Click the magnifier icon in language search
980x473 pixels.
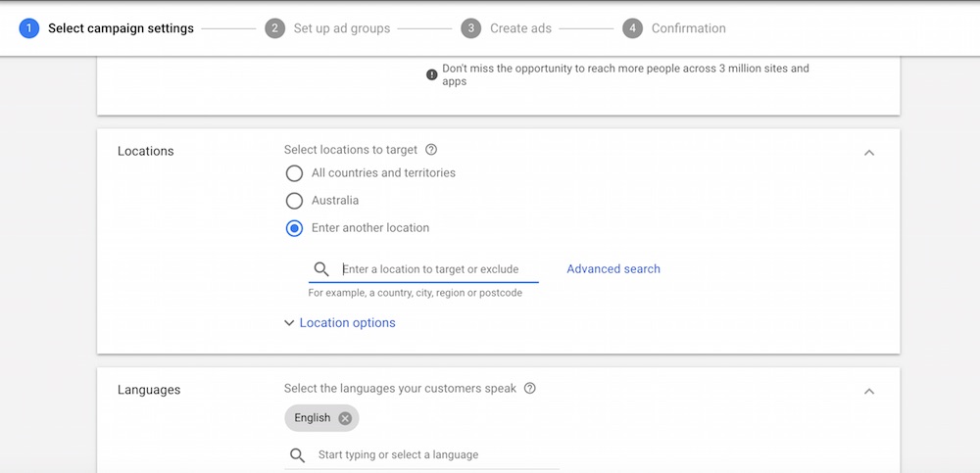(298, 454)
